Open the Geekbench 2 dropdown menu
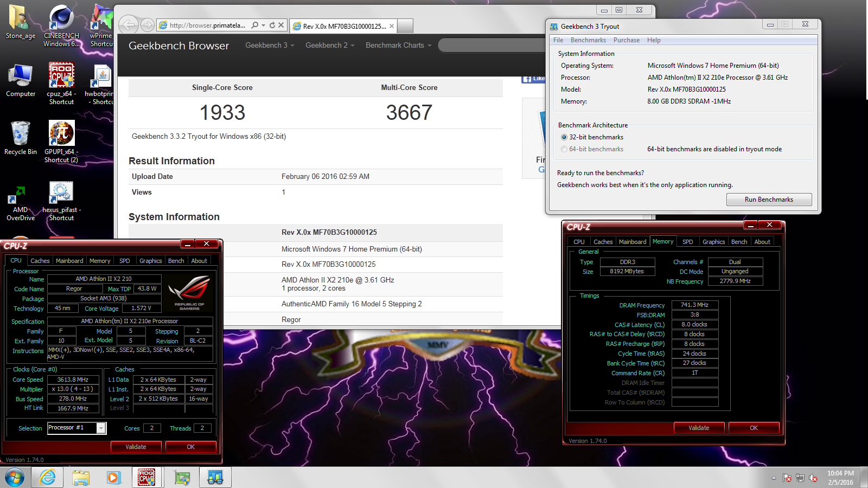This screenshot has height=488, width=868. (x=330, y=45)
